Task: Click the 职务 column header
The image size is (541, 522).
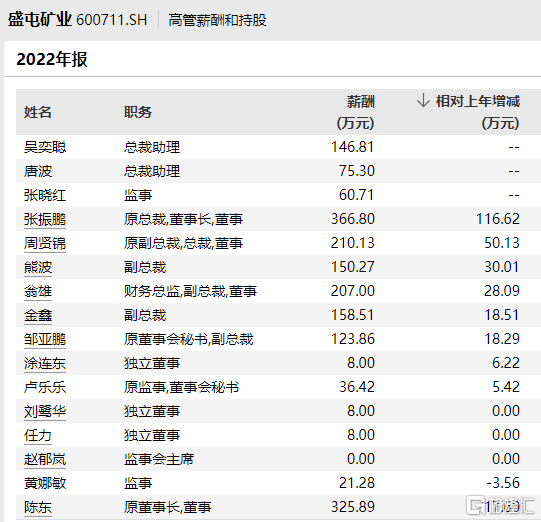Action: (138, 112)
